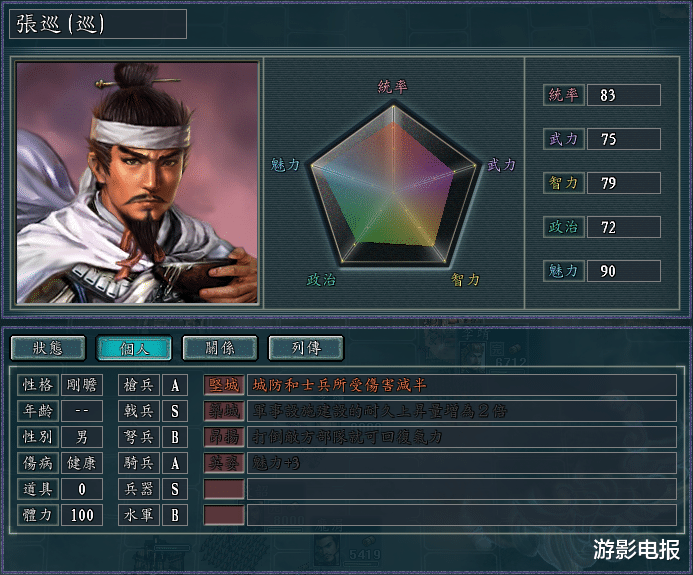Select the 築城 skill label
693x575 pixels.
click(224, 411)
